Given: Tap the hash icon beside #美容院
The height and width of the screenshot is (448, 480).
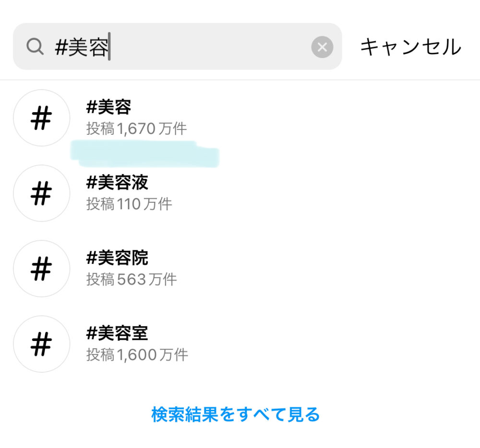Looking at the screenshot, I should pyautogui.click(x=41, y=269).
